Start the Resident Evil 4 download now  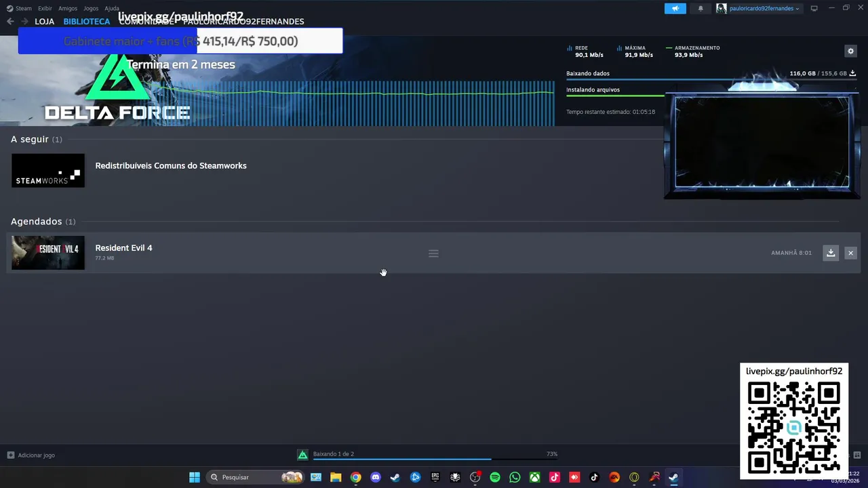pos(831,253)
